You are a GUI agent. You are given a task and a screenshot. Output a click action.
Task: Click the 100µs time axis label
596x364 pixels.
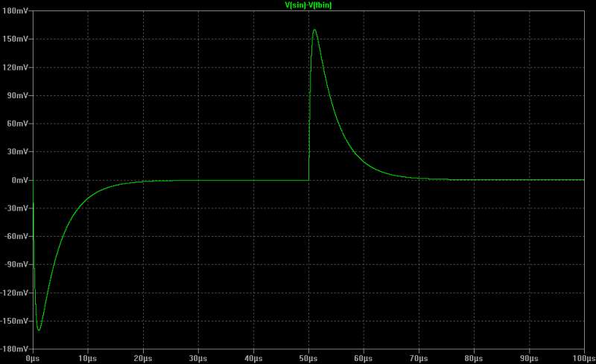[584, 359]
